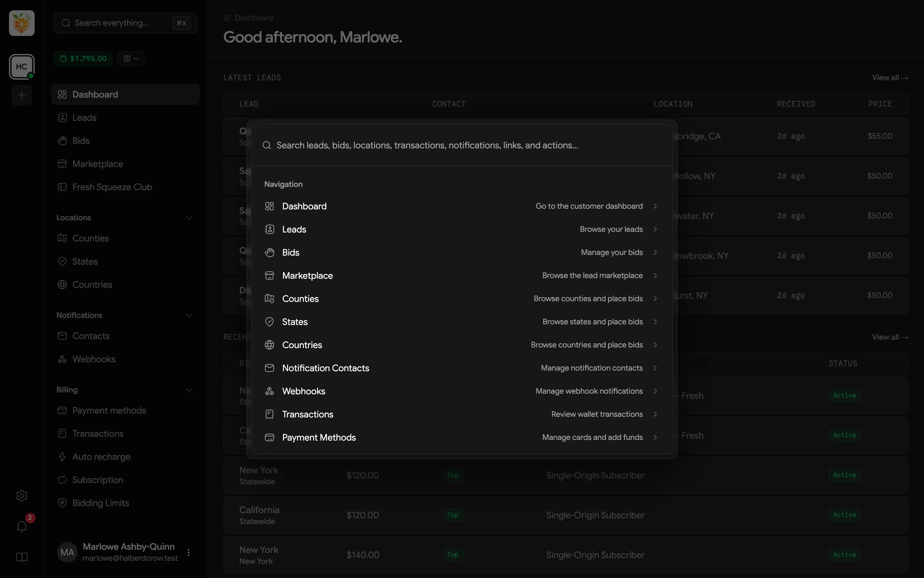Click the Contacts sidebar item
Image resolution: width=924 pixels, height=578 pixels.
point(125,336)
